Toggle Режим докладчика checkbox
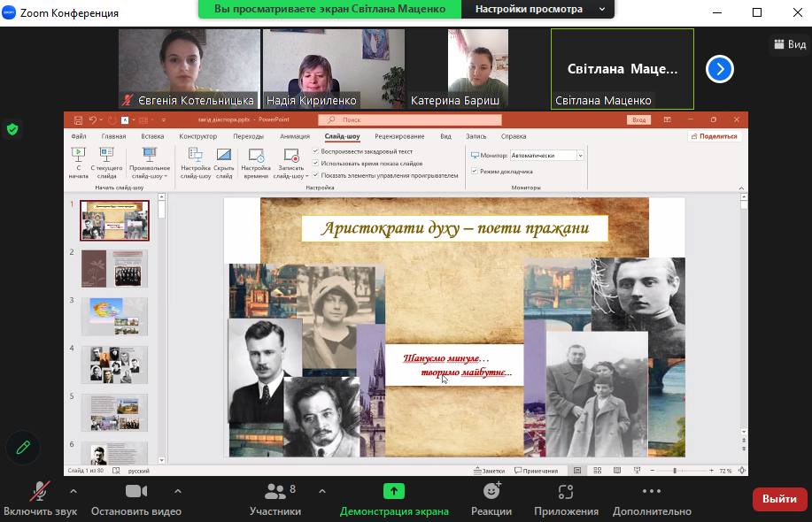This screenshot has width=812, height=522. [x=475, y=172]
